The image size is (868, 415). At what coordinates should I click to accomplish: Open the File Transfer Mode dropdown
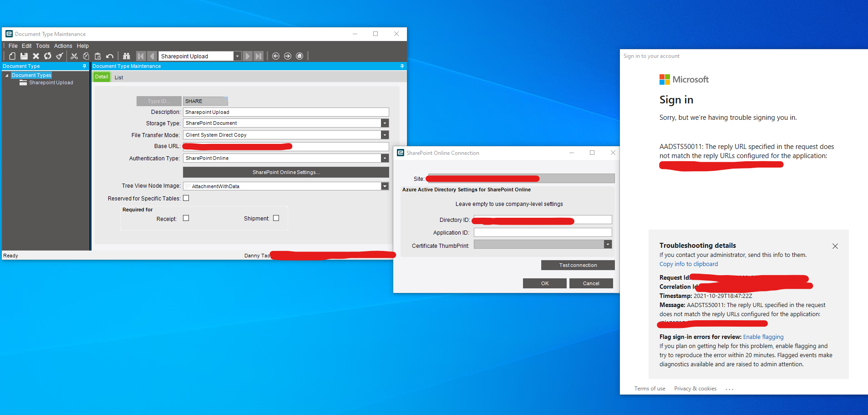[x=385, y=135]
